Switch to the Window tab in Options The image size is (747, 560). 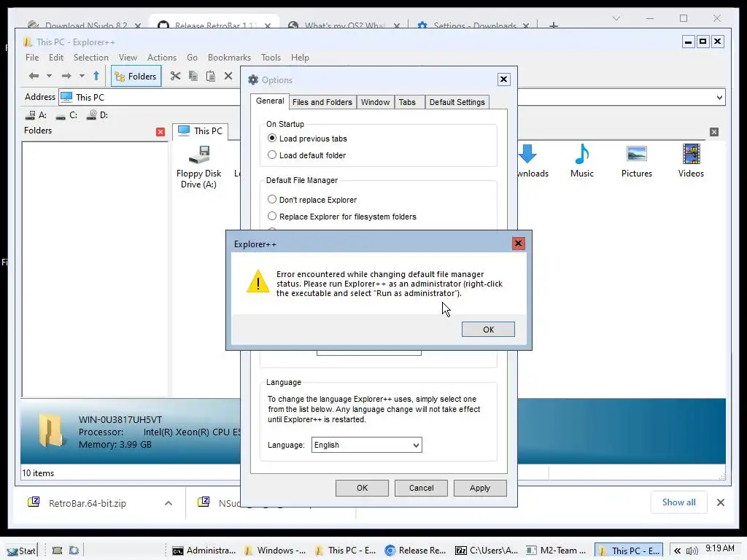click(x=375, y=102)
